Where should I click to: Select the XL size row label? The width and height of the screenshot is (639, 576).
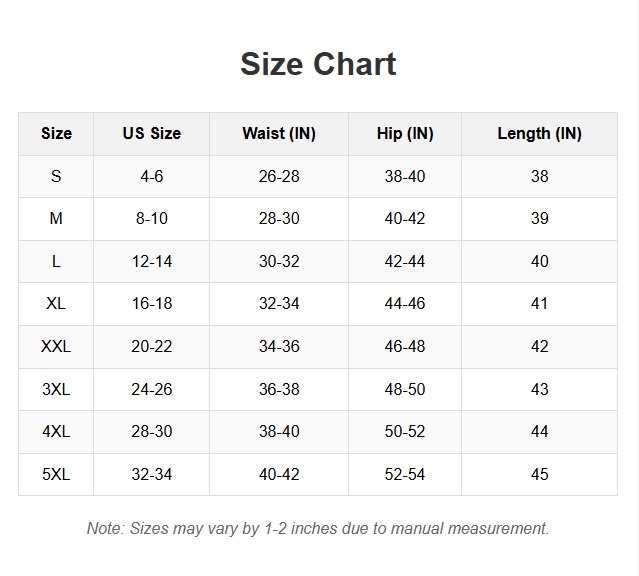point(56,304)
